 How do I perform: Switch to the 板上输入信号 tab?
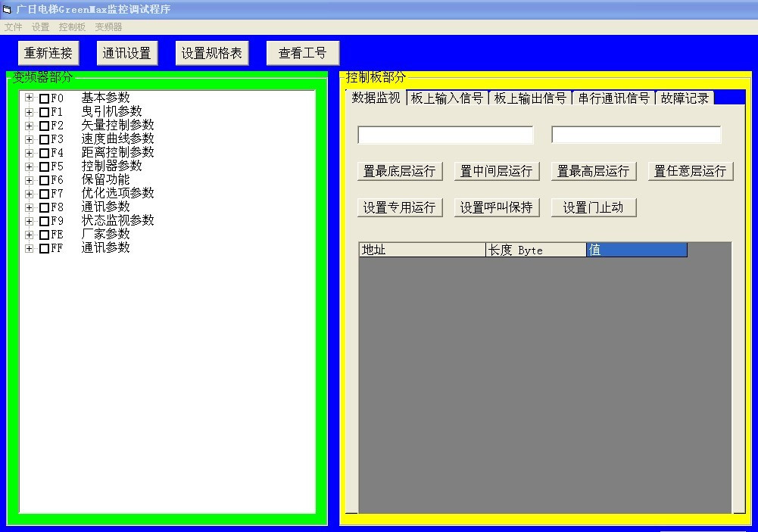[x=447, y=97]
